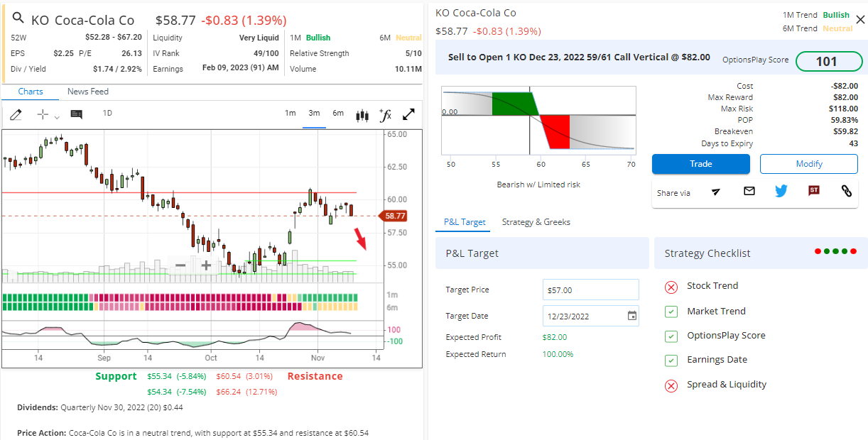Image resolution: width=868 pixels, height=440 pixels.
Task: Edit the Target Date field
Action: [590, 316]
